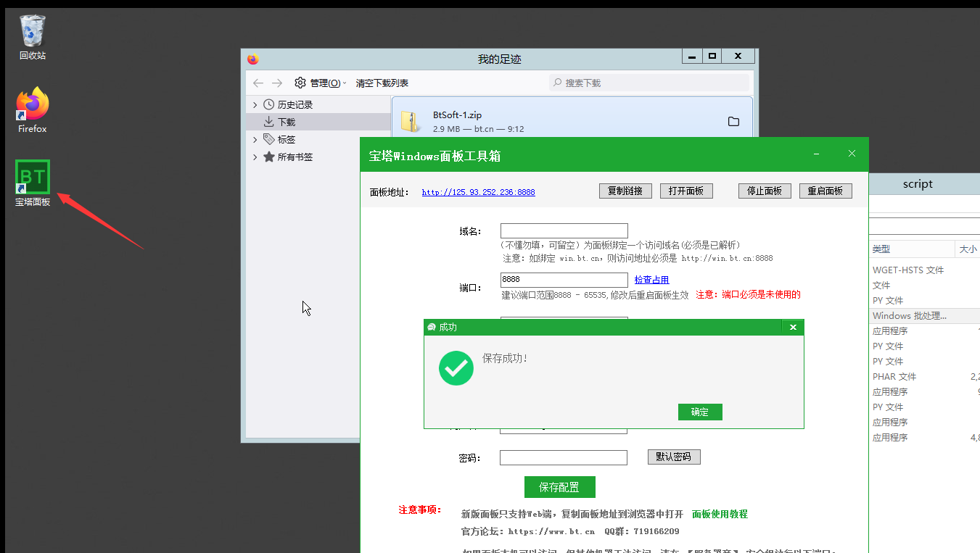Click the green checkmark success icon
The image size is (980, 553).
click(x=456, y=367)
